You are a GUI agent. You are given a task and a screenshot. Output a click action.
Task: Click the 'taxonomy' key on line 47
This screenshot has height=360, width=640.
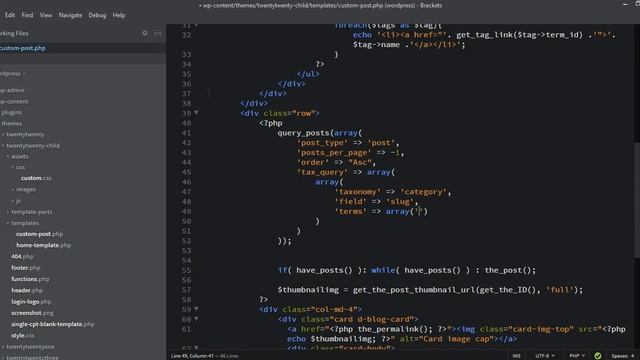click(358, 192)
